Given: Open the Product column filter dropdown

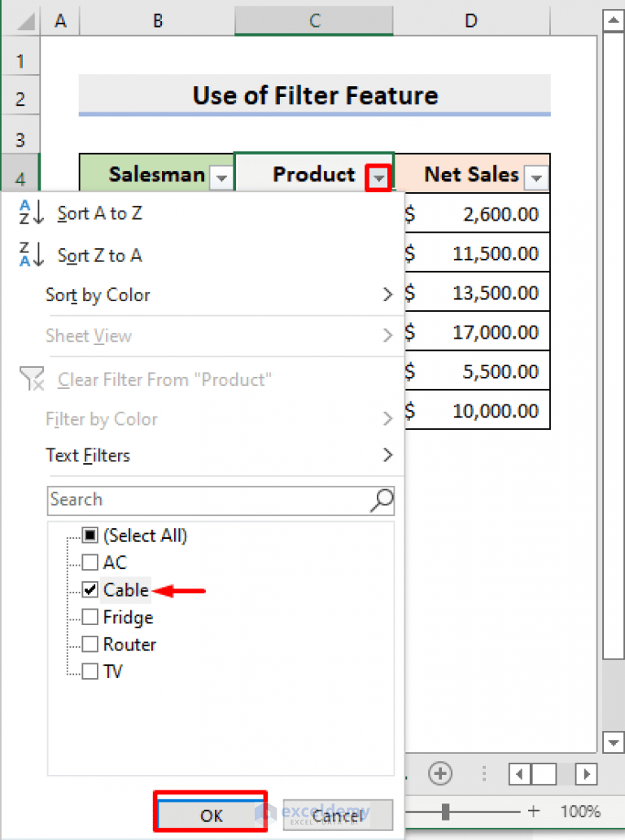Looking at the screenshot, I should 379,175.
